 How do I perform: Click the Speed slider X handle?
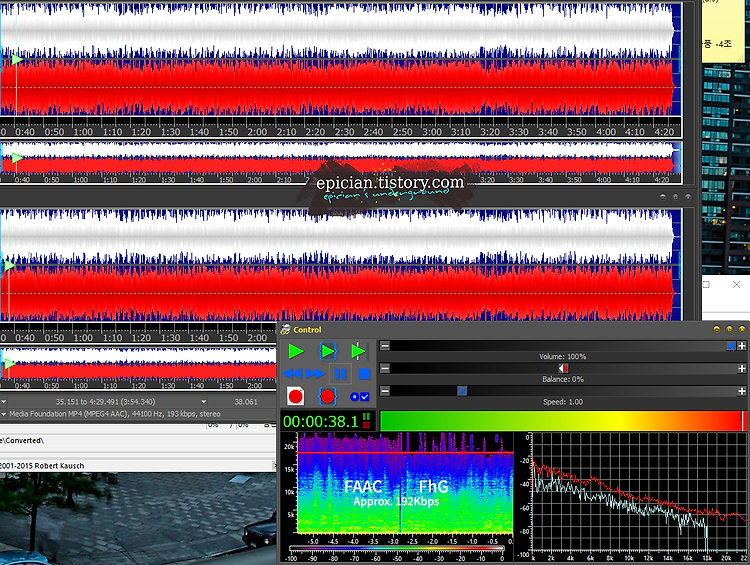click(462, 391)
